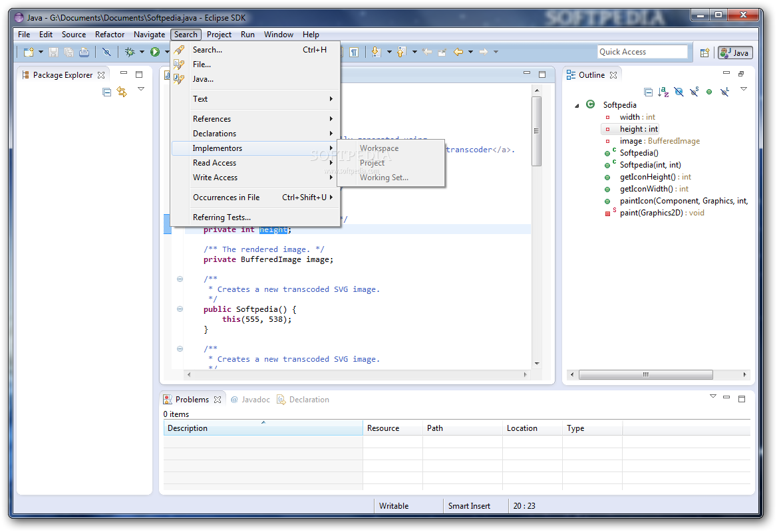Maximize the Package Explorer view

[139, 74]
